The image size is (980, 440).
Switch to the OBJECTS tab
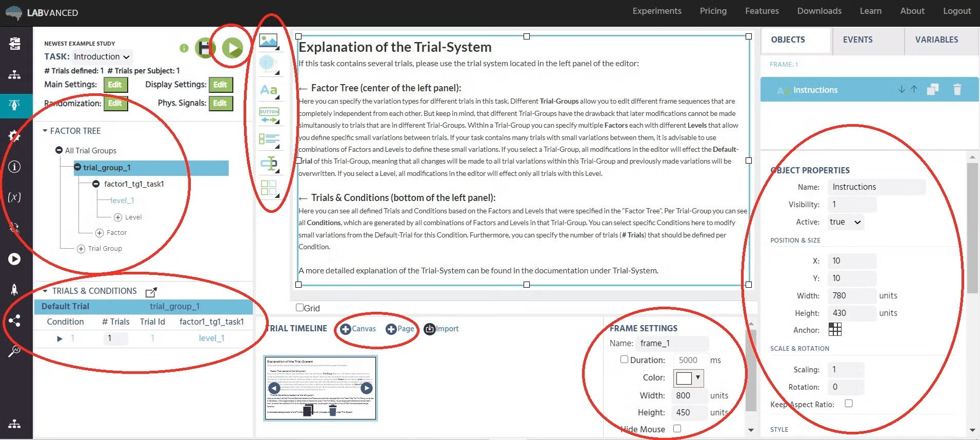795,40
